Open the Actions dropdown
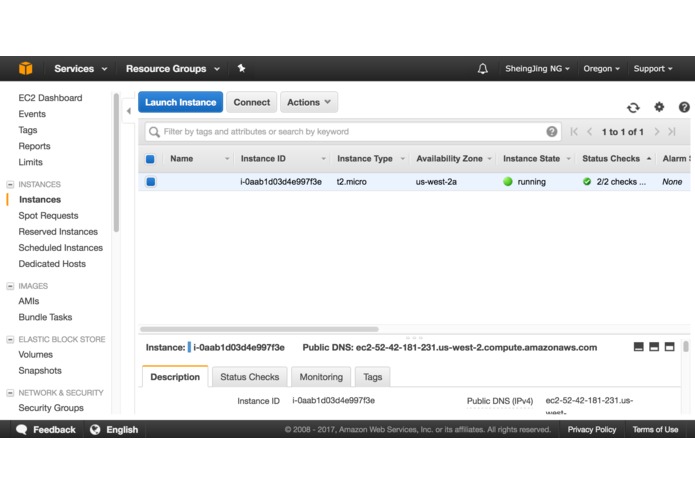 click(x=309, y=102)
